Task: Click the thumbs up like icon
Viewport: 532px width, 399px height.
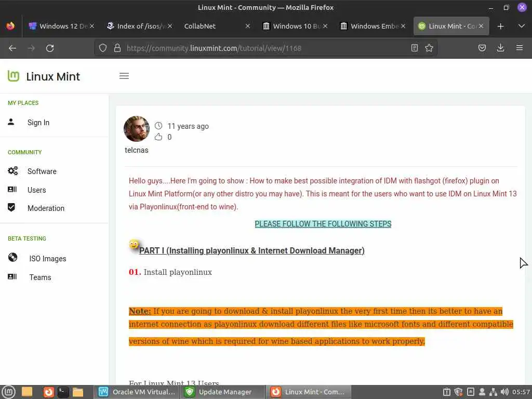Action: (x=158, y=137)
